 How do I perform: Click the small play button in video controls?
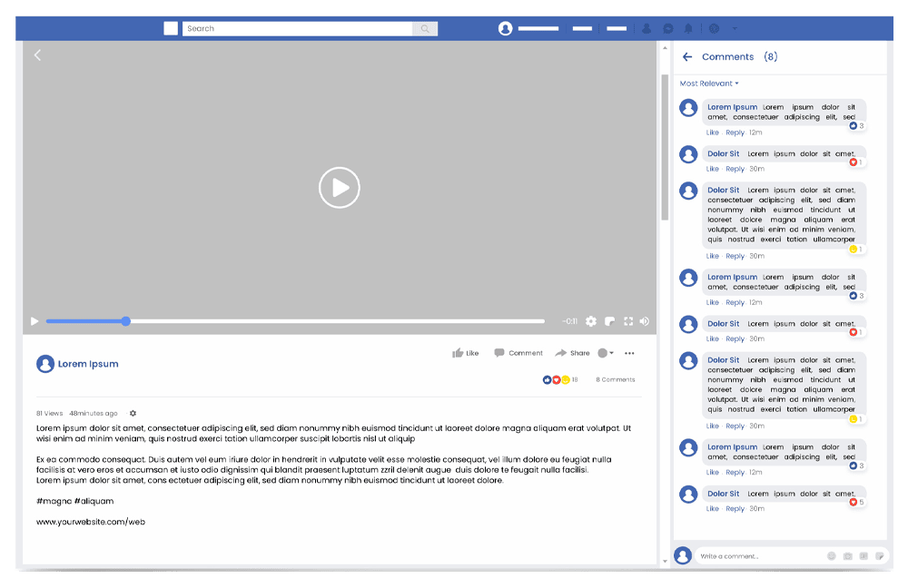[35, 321]
